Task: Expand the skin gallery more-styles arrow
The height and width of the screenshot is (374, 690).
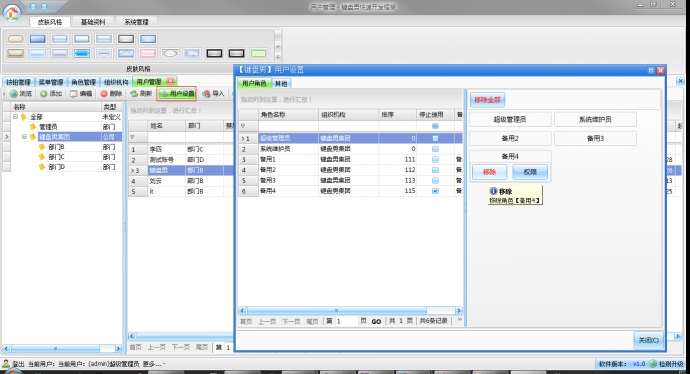Action: [278, 57]
